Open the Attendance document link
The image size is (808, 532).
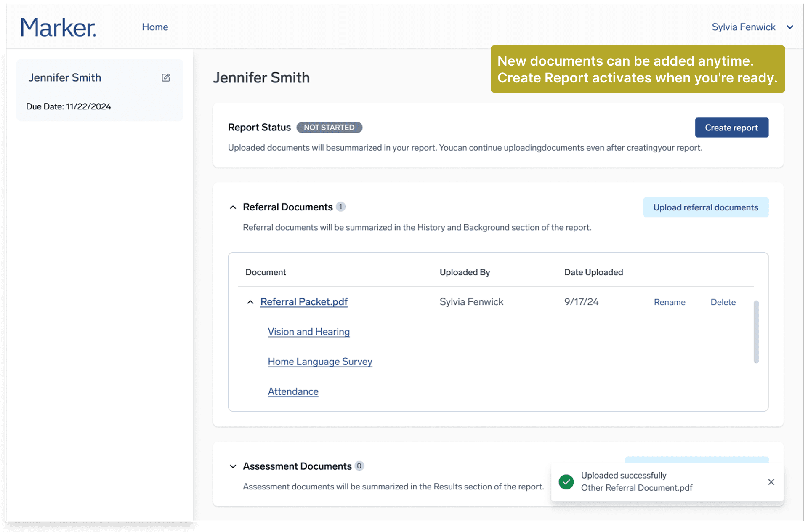[x=293, y=391]
